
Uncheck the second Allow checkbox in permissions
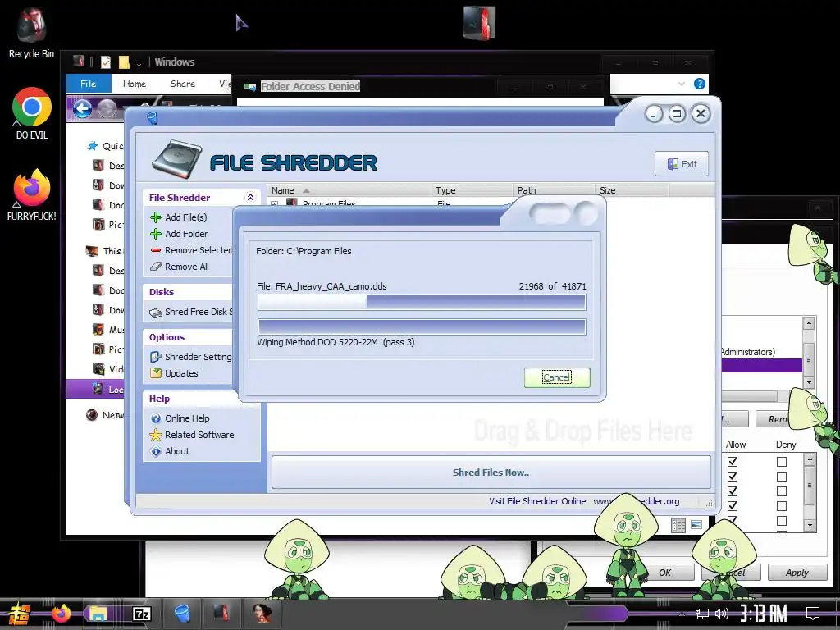pos(733,477)
